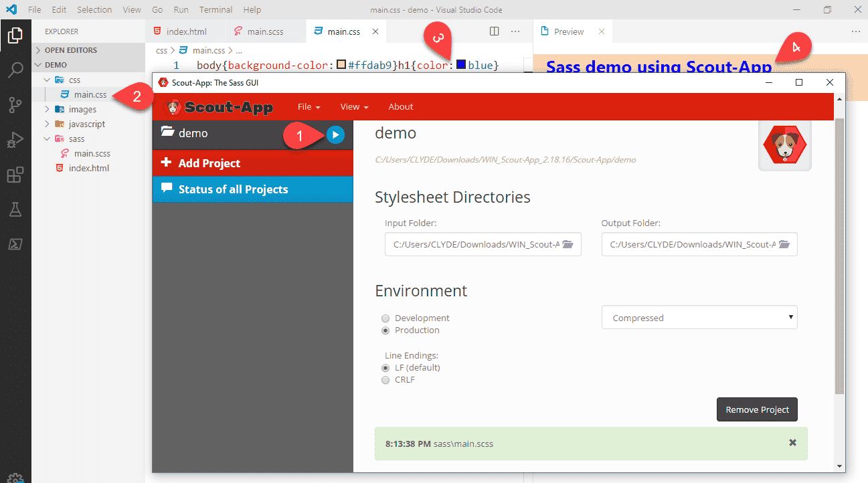This screenshot has width=868, height=483.
Task: Select the demo project in sidebar
Action: (239, 134)
